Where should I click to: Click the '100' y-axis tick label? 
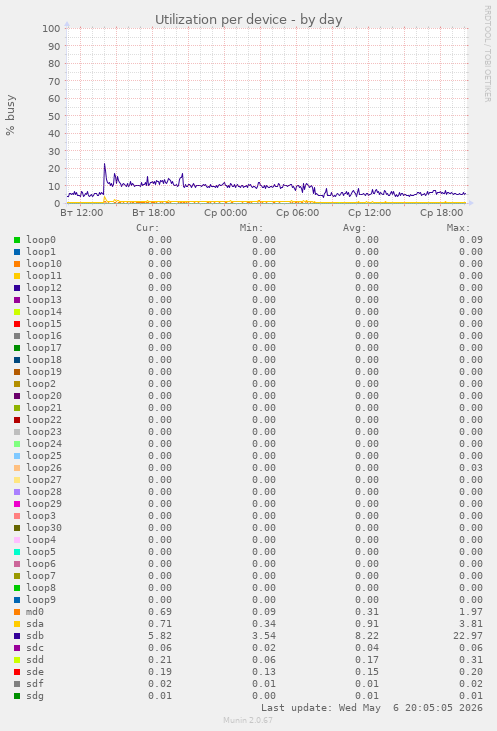(x=51, y=28)
